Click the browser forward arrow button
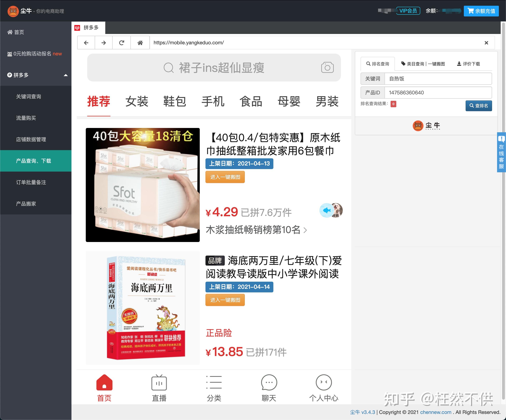Image resolution: width=506 pixels, height=420 pixels. coord(104,43)
